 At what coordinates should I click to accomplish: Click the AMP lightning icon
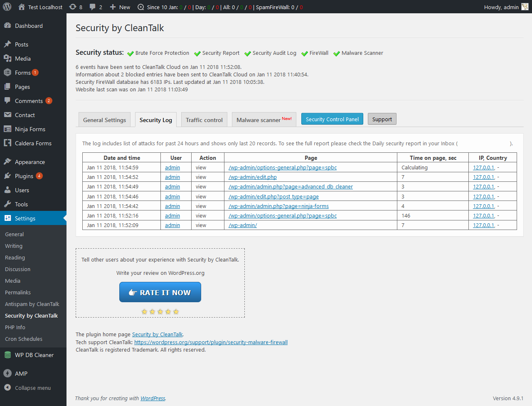[x=7, y=374]
